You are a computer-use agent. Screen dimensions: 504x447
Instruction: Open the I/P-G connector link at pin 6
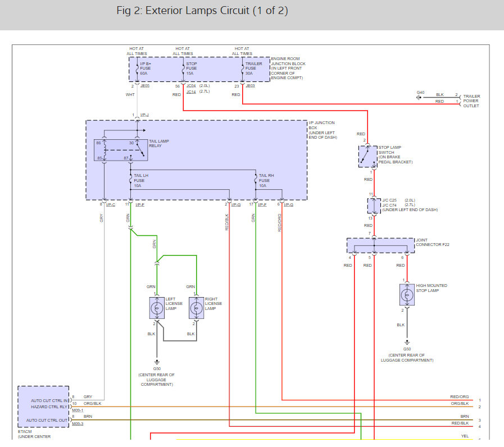click(289, 205)
